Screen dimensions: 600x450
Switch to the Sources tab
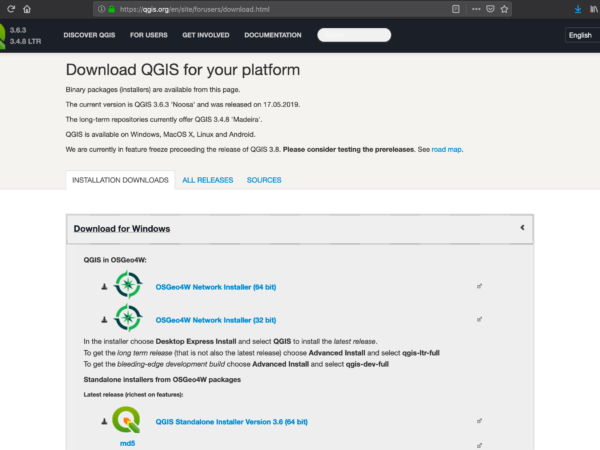(x=264, y=180)
